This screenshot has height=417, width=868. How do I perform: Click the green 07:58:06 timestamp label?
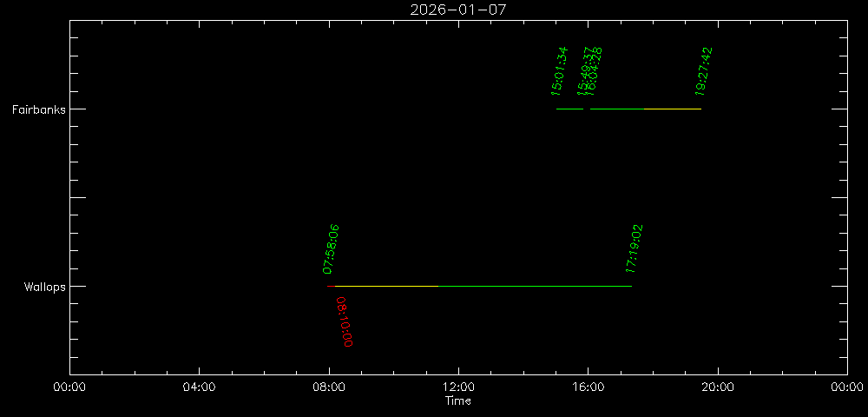point(331,248)
